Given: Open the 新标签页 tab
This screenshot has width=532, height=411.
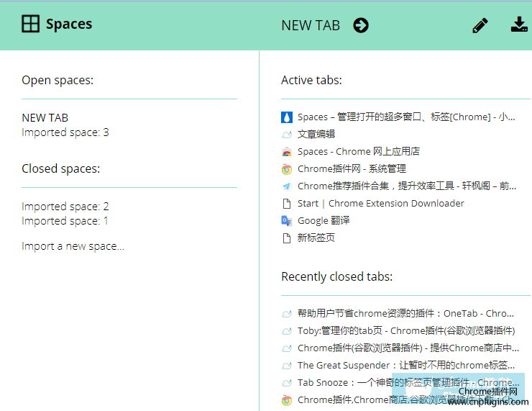Looking at the screenshot, I should [316, 238].
